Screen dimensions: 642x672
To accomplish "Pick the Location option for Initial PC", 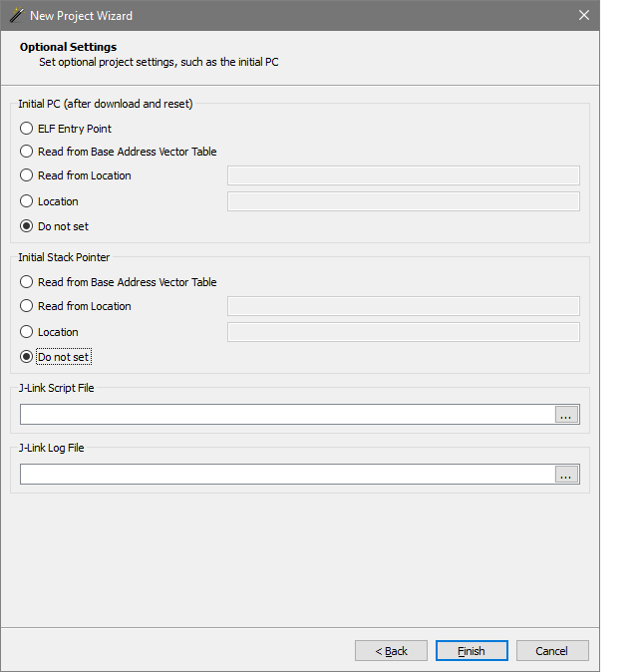I will [27, 201].
